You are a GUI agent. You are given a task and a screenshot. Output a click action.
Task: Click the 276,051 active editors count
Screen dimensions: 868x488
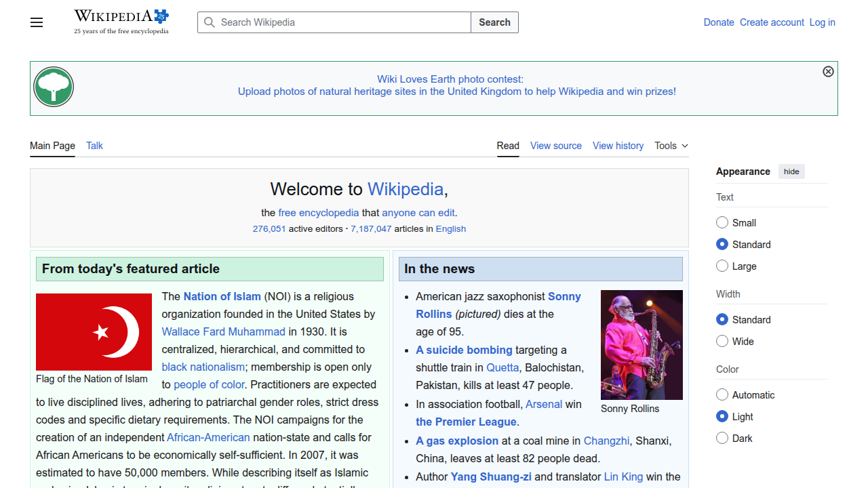click(x=269, y=229)
